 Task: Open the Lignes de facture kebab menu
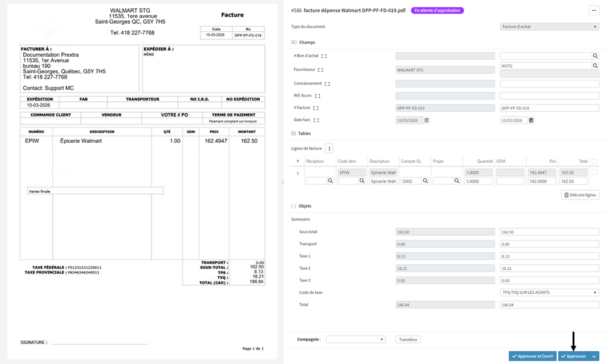coord(330,149)
